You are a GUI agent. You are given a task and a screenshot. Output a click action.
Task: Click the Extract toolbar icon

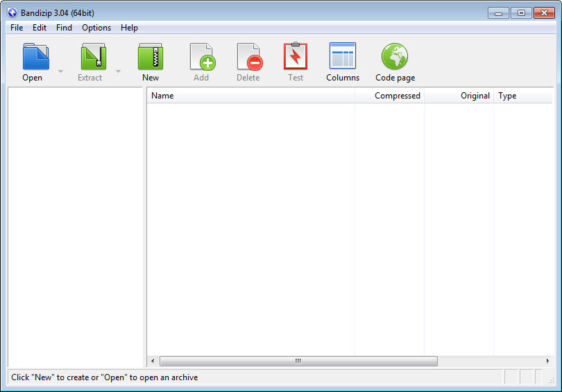pyautogui.click(x=94, y=57)
